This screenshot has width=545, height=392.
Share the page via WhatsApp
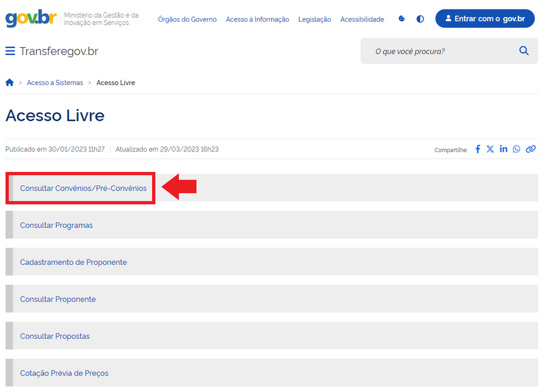pos(517,148)
